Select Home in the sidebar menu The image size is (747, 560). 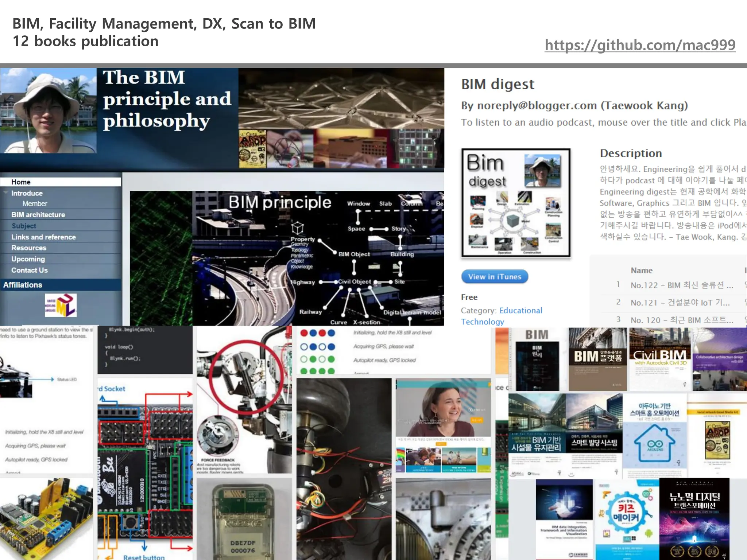[61, 182]
